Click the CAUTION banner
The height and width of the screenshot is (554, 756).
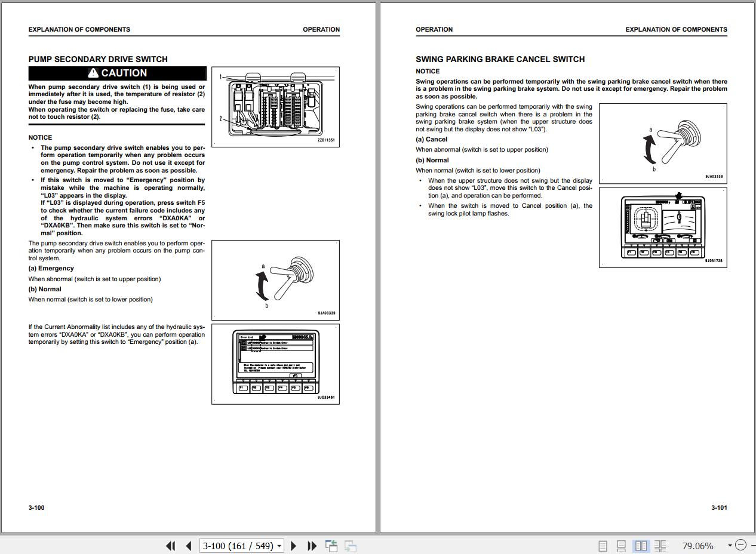117,73
